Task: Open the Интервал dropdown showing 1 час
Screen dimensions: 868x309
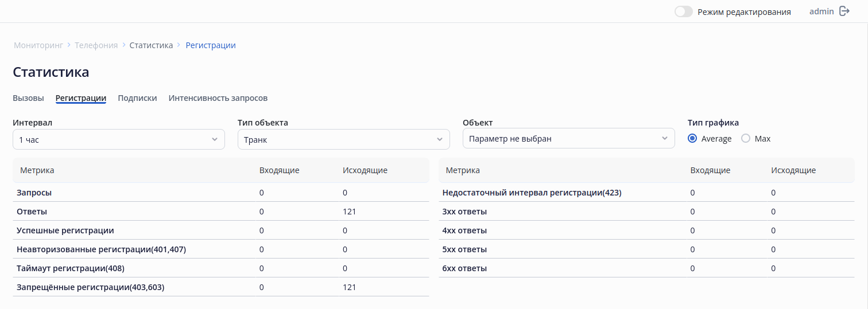Action: tap(118, 139)
